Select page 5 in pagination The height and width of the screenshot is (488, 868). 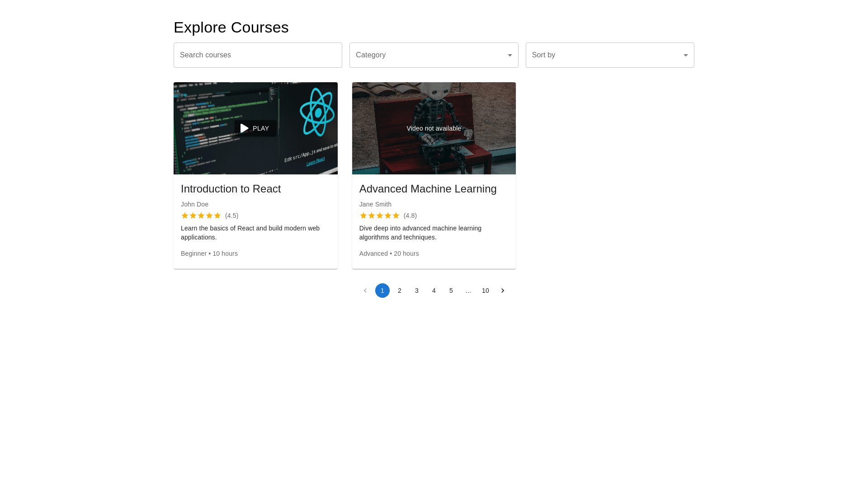[451, 291]
